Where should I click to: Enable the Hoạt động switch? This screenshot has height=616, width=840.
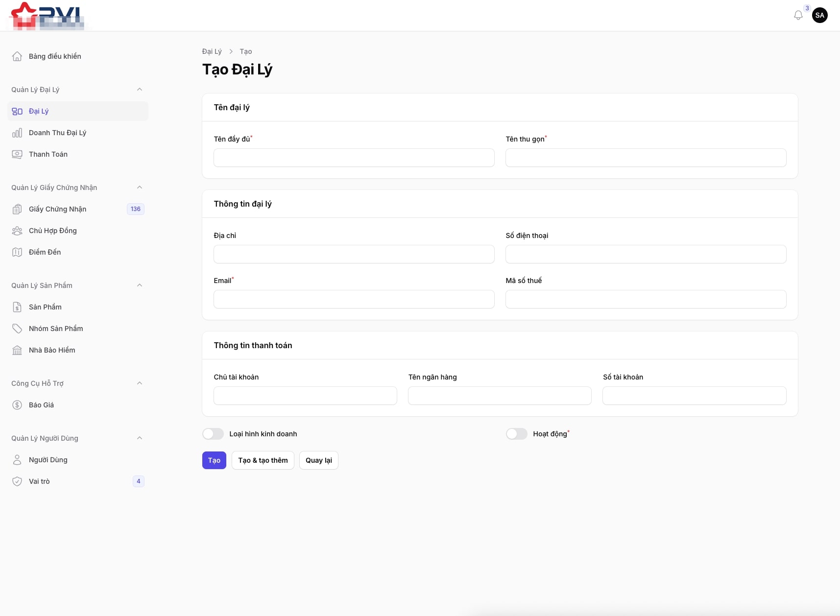(x=516, y=434)
